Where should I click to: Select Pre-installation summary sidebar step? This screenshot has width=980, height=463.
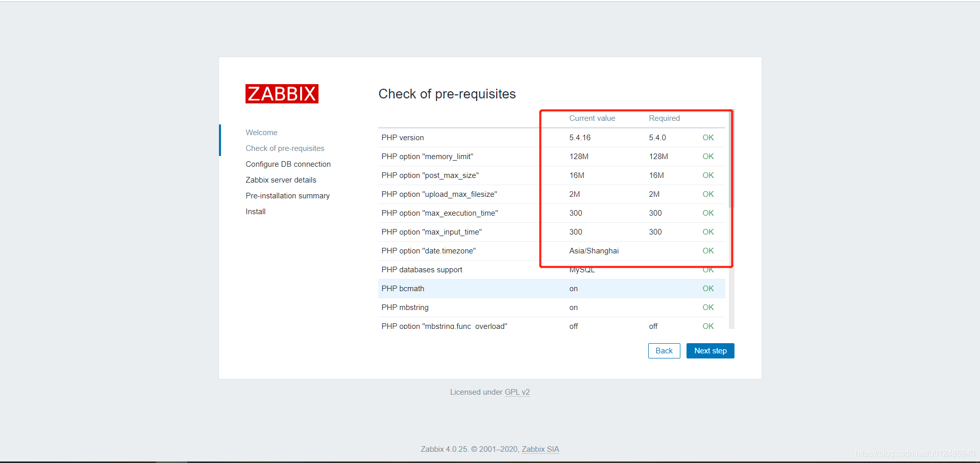[287, 196]
